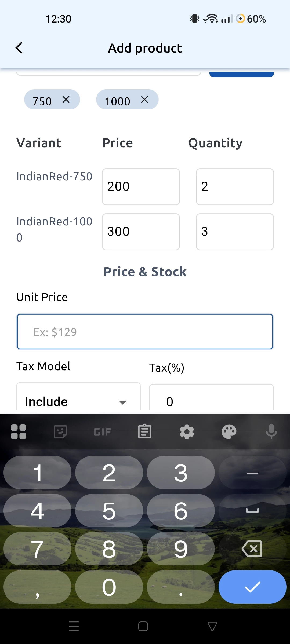Confirm with blue checkmark key

[252, 587]
